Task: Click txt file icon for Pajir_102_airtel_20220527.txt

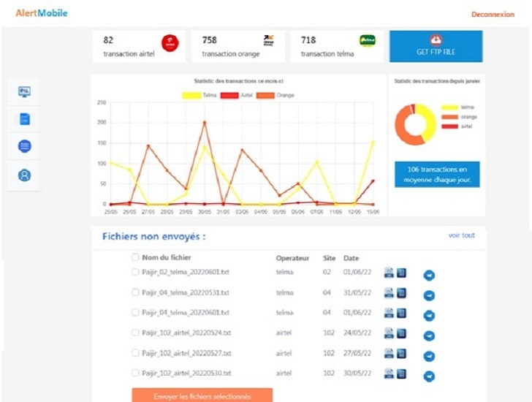Action: 389,354
